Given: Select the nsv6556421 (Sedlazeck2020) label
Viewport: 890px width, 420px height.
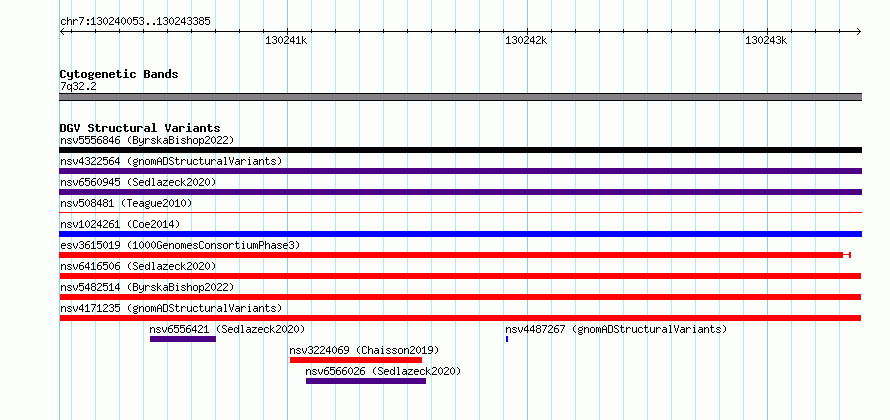Looking at the screenshot, I should coord(227,329).
